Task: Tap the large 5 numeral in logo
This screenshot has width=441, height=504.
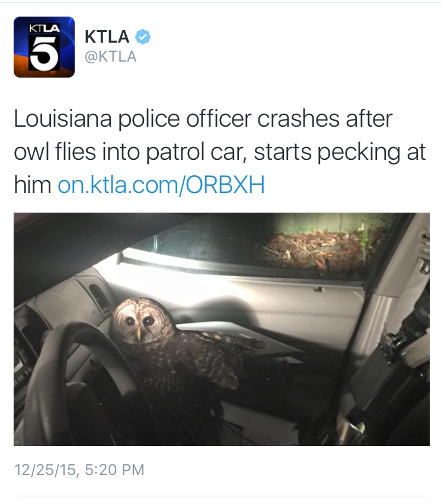Action: (44, 53)
